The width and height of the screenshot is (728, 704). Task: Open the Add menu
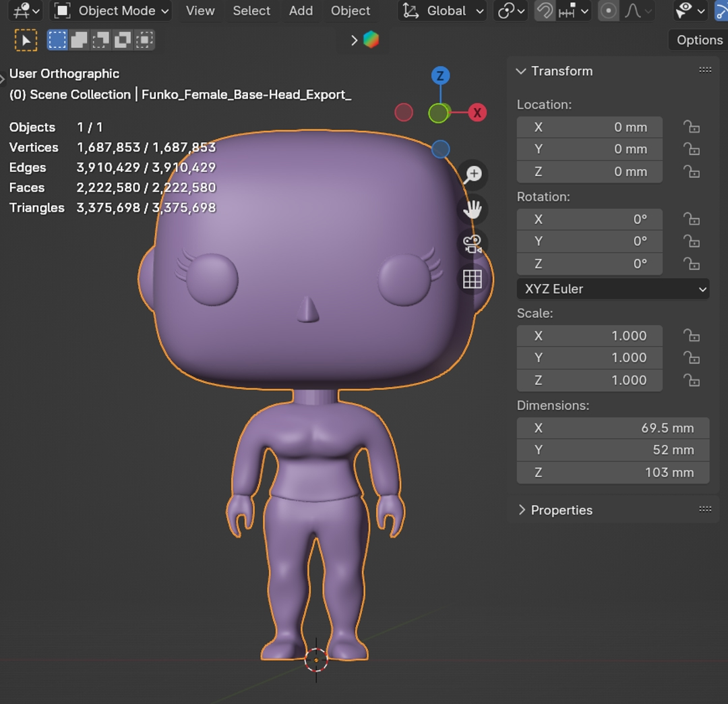click(x=301, y=11)
